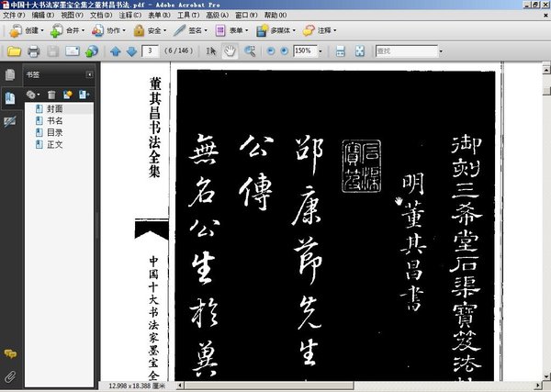Click the horizontal scrollbar left arrow
The height and width of the screenshot is (392, 551).
[x=180, y=386]
